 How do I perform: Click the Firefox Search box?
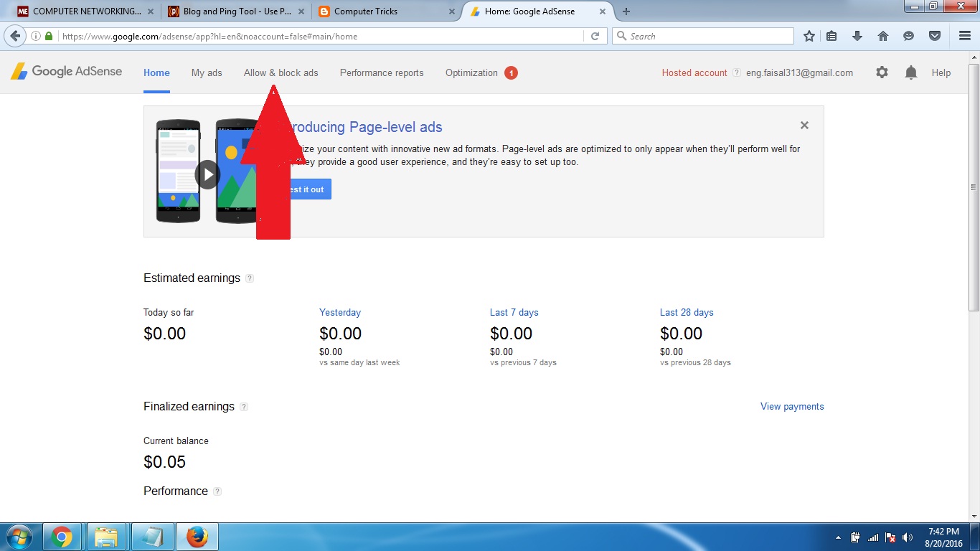(x=703, y=36)
